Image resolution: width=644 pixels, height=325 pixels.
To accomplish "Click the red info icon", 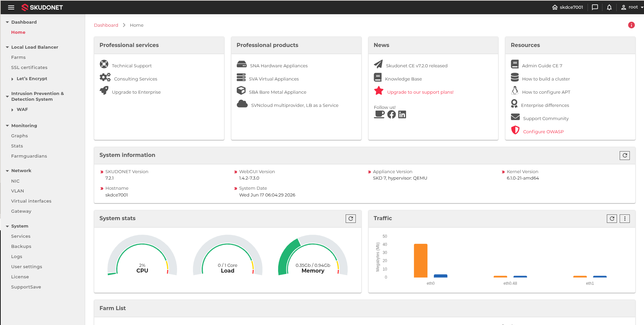I will pyautogui.click(x=631, y=25).
